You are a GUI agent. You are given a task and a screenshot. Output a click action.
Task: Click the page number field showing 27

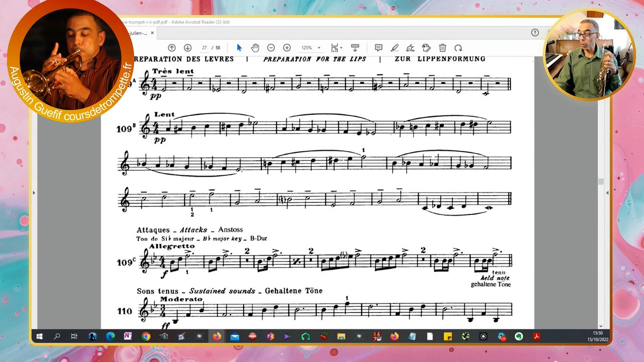pyautogui.click(x=206, y=48)
